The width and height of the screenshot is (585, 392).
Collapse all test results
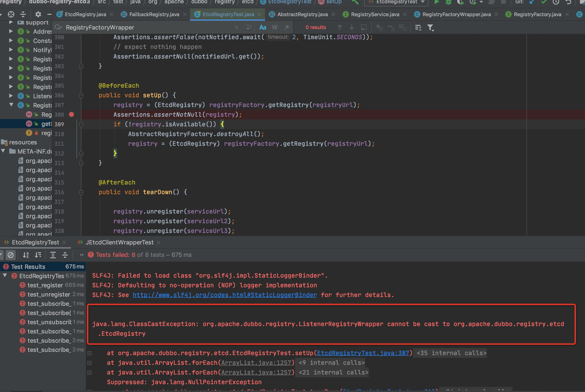tap(65, 255)
